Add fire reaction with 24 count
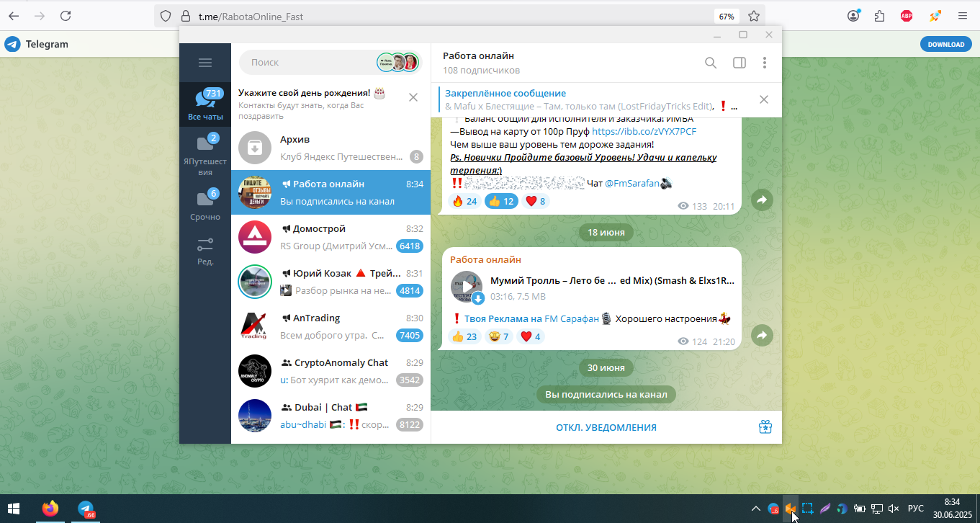The width and height of the screenshot is (980, 523). coord(464,201)
